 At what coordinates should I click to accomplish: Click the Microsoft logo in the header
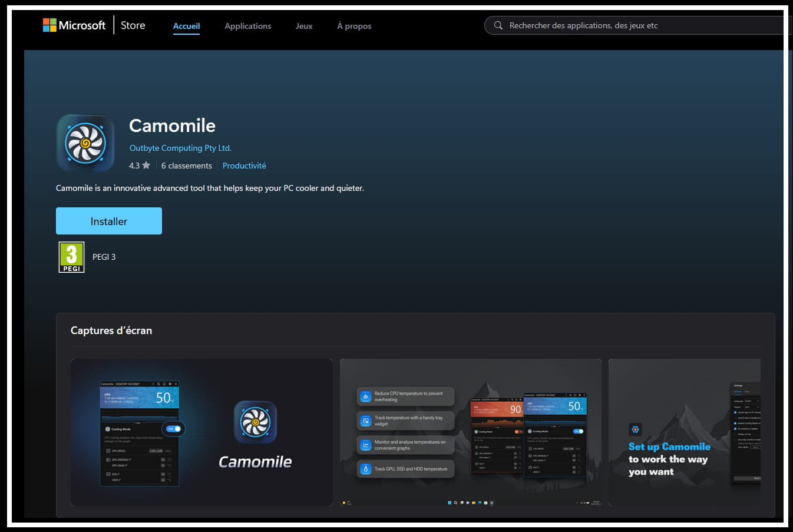click(50, 25)
